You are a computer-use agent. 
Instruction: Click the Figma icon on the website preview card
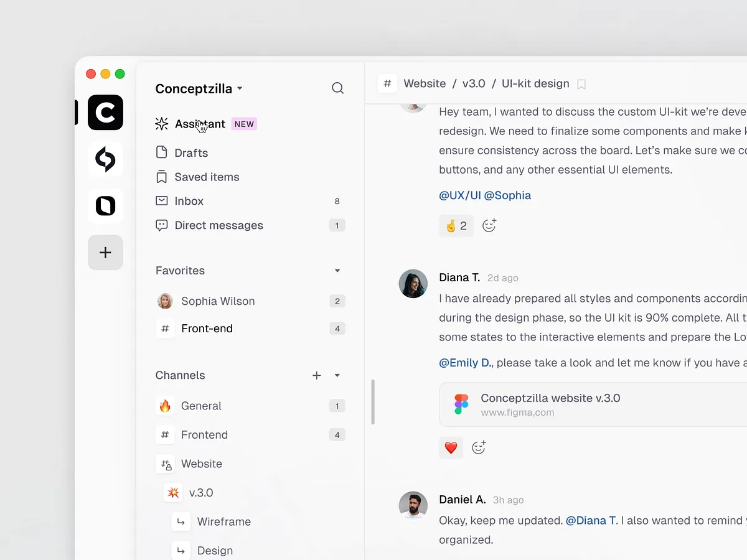[461, 404]
